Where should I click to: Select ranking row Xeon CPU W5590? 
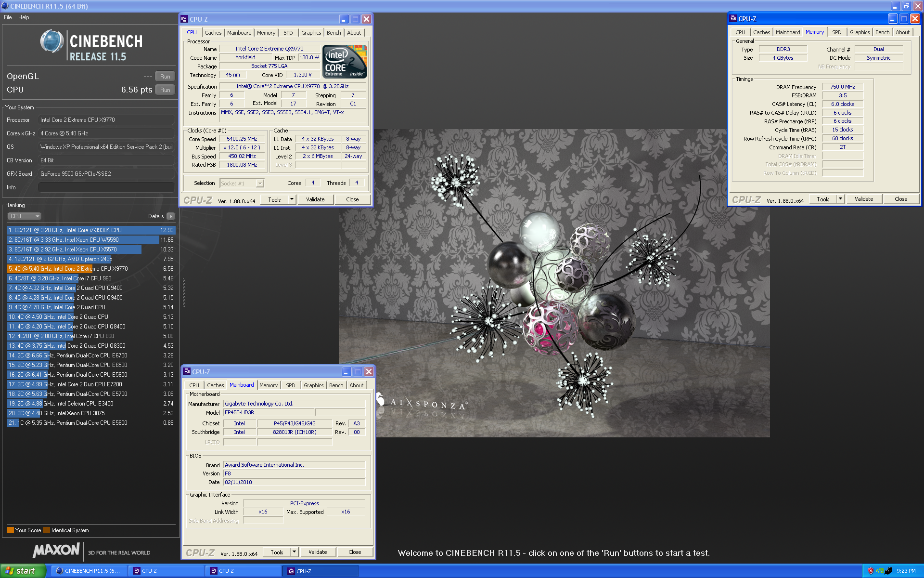click(91, 240)
